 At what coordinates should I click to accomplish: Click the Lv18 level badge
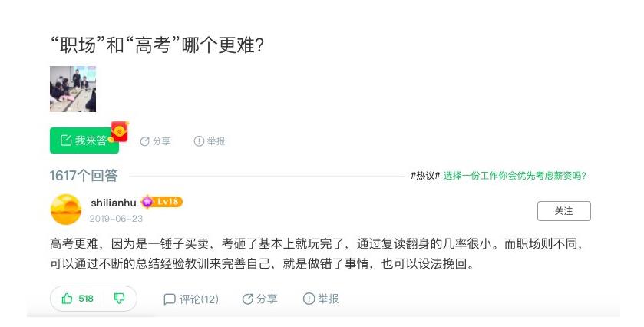161,202
